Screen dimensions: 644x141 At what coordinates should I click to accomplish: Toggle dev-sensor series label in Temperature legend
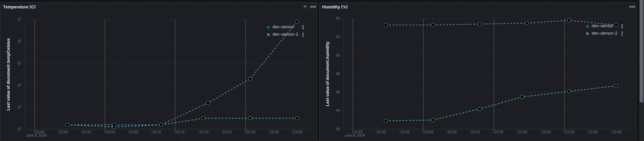click(x=283, y=27)
